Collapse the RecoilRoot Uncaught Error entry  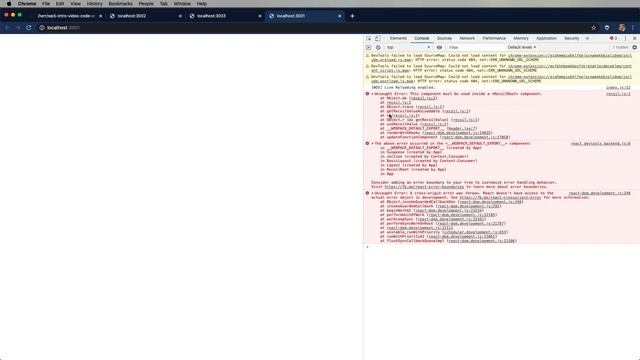click(372, 94)
